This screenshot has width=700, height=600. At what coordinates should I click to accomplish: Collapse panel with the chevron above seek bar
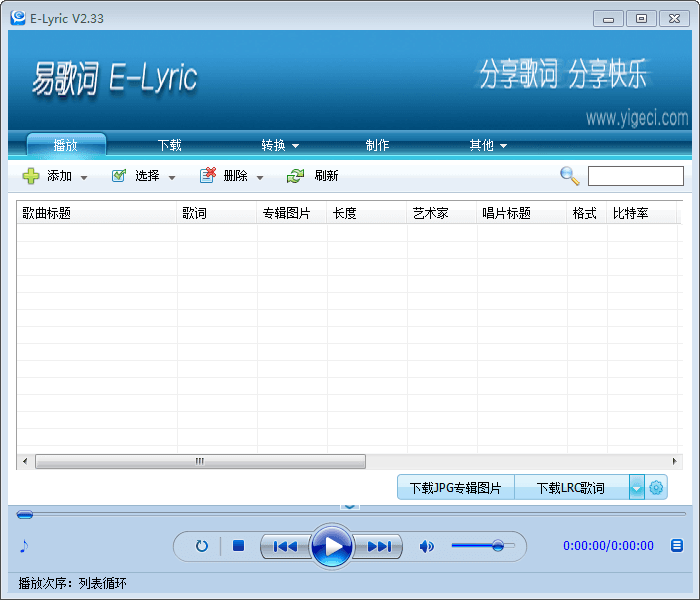coord(350,506)
